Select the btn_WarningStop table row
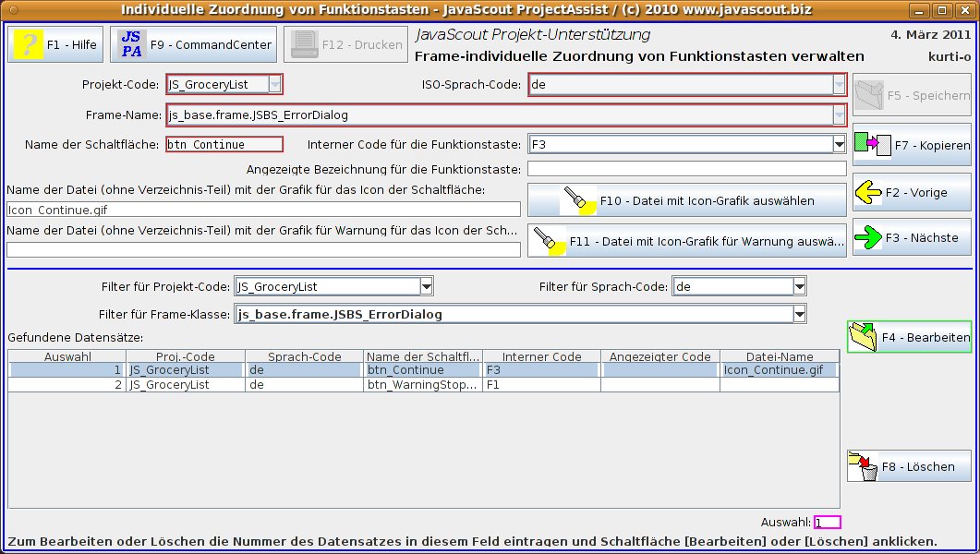Viewport: 980px width, 554px height. 422,385
